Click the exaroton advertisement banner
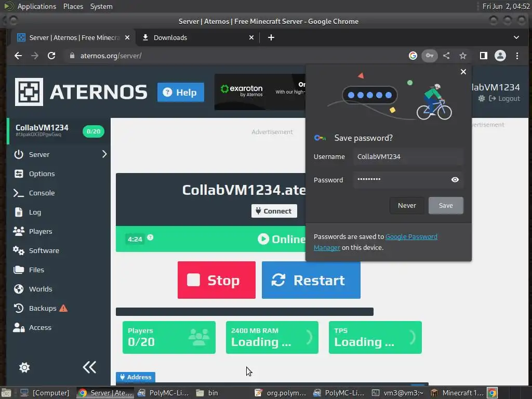The height and width of the screenshot is (399, 532). click(260, 91)
